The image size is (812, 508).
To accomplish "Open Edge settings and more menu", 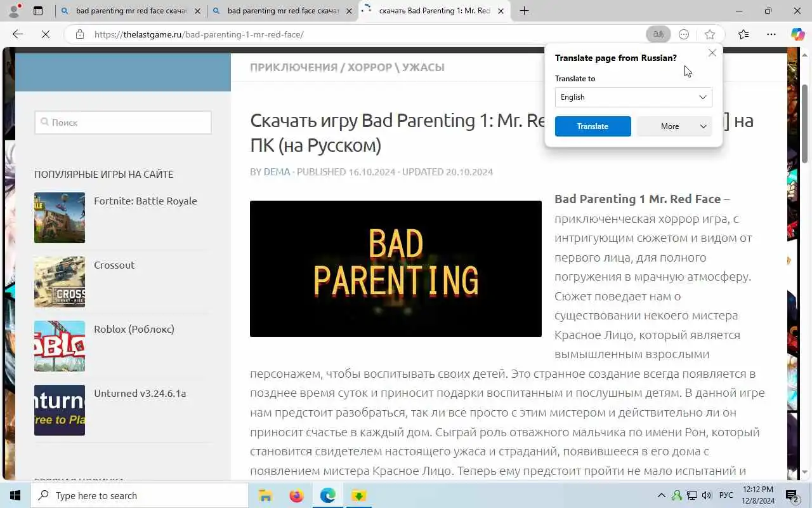I will (x=771, y=34).
